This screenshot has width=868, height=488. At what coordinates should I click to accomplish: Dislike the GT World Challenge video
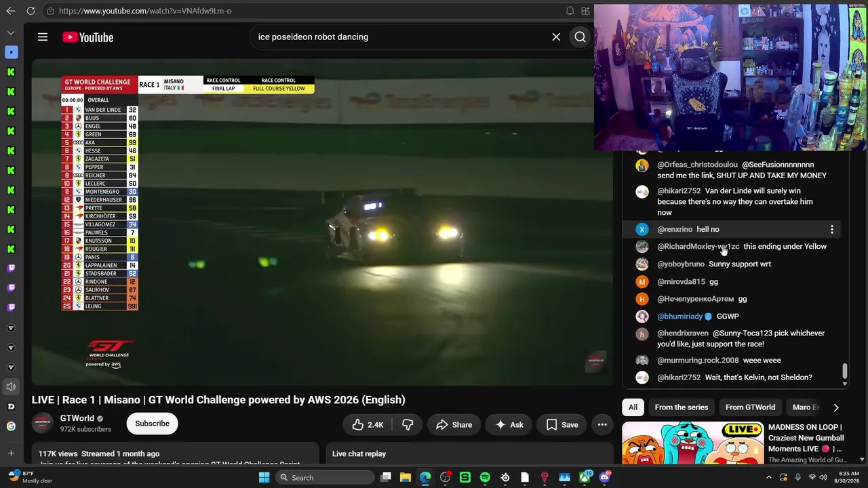[x=408, y=425]
